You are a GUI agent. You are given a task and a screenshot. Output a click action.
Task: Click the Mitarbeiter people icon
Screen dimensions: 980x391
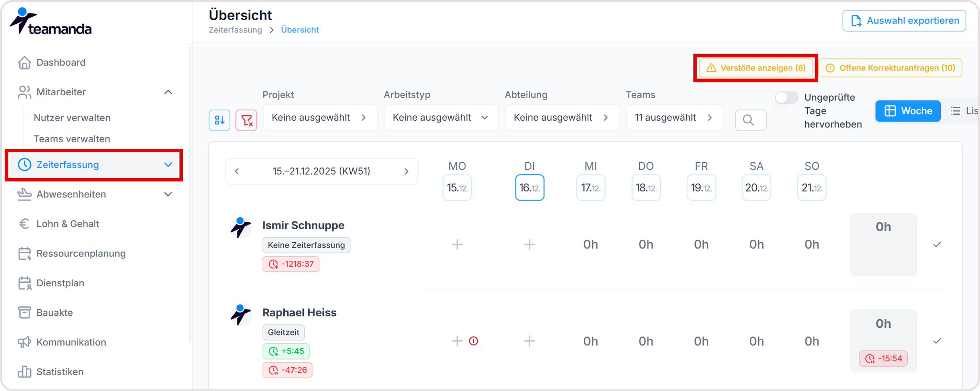(24, 92)
